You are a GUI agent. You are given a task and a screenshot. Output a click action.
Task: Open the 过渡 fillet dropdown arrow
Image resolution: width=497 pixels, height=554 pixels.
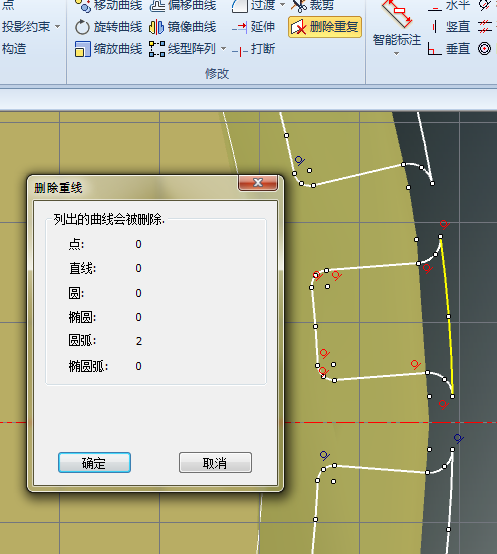pos(282,5)
